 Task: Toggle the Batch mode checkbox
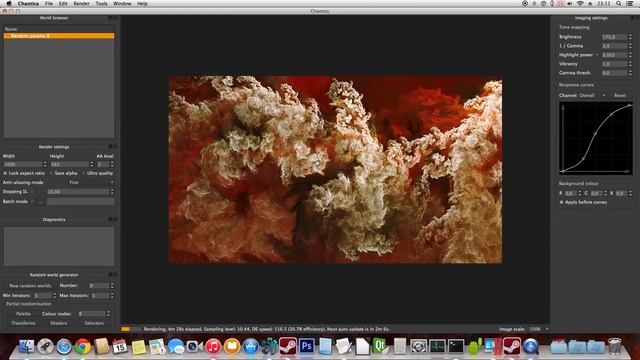click(32, 201)
